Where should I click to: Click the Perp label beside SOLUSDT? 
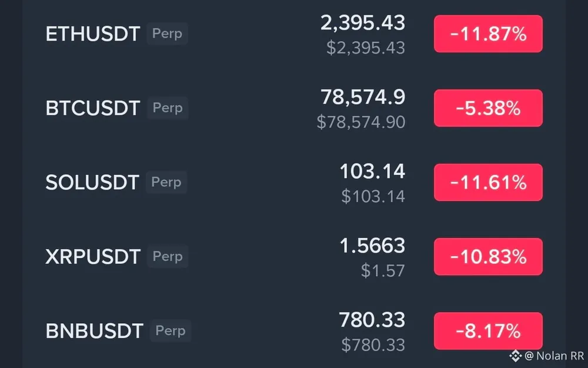[x=166, y=182]
